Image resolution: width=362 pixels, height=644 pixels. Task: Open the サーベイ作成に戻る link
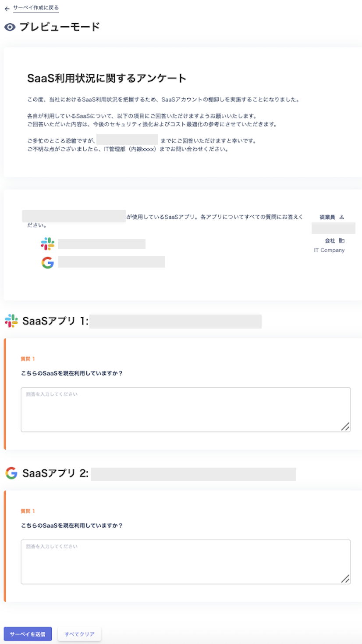36,8
